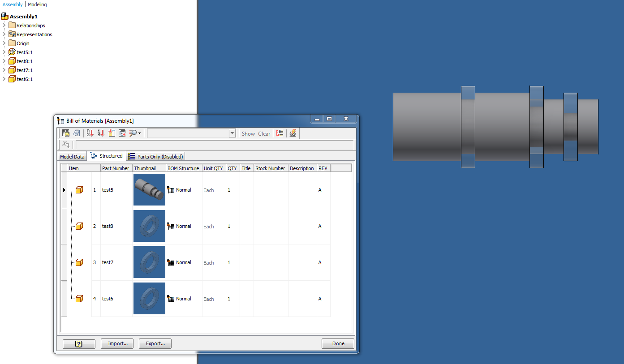Screen dimensions: 624x364
Task: Expand the test5:1 component node
Action: click(4, 52)
